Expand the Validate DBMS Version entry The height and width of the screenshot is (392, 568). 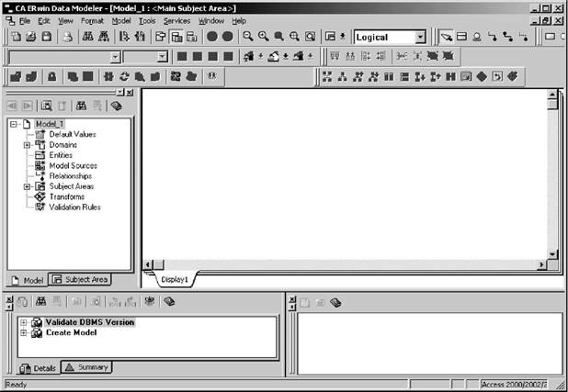pos(22,322)
